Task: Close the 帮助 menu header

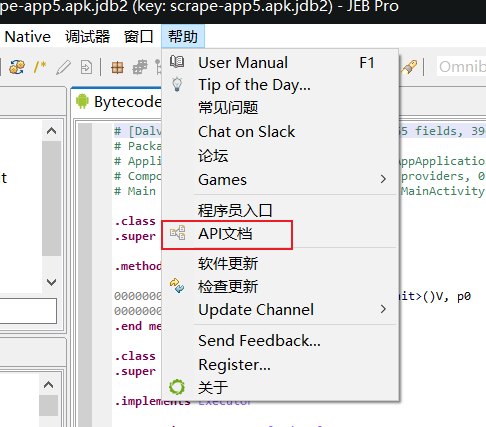Action: (183, 37)
